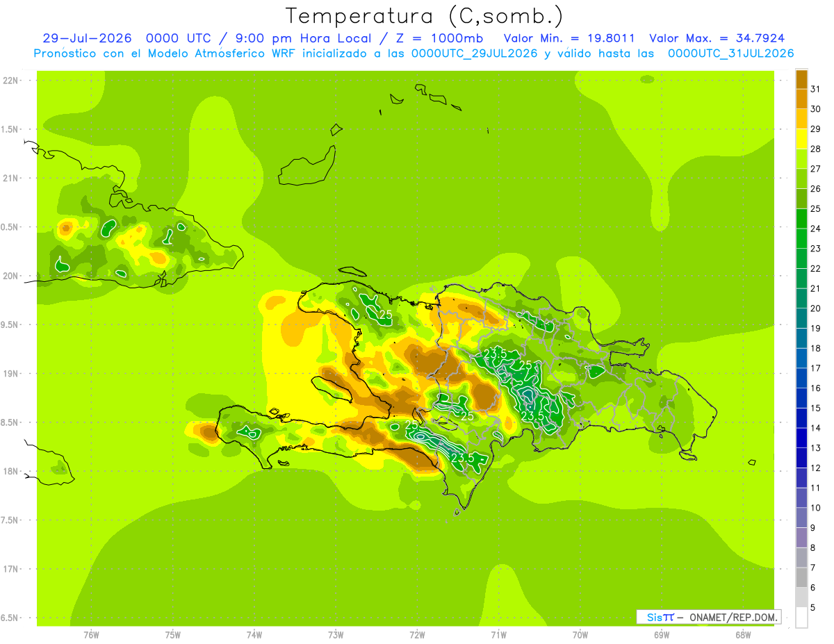Click the '18N' latitude axis label
The height and width of the screenshot is (644, 834).
point(11,471)
